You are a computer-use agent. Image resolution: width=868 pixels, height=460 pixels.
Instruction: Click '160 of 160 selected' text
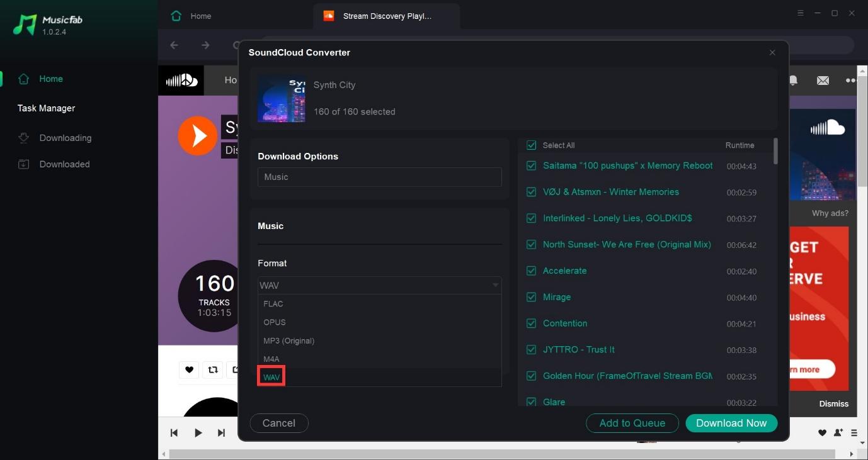pos(355,111)
